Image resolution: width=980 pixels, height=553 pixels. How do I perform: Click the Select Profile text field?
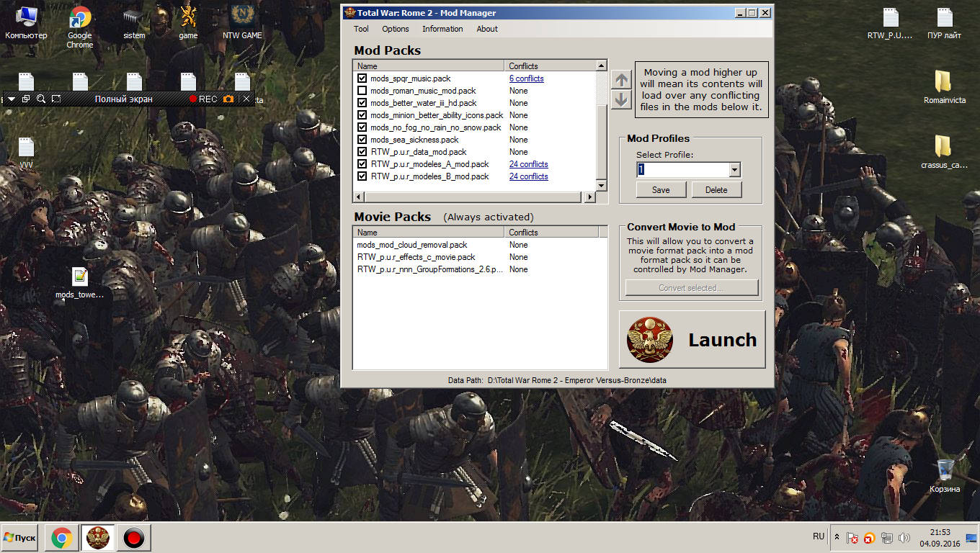pos(682,170)
